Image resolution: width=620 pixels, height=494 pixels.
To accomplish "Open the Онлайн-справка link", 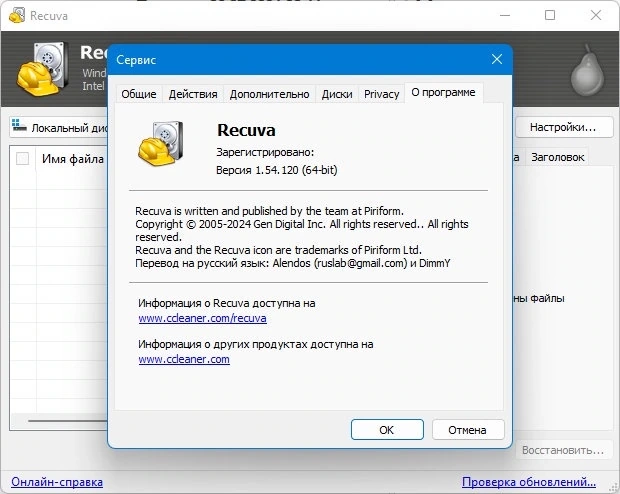I will (x=57, y=482).
